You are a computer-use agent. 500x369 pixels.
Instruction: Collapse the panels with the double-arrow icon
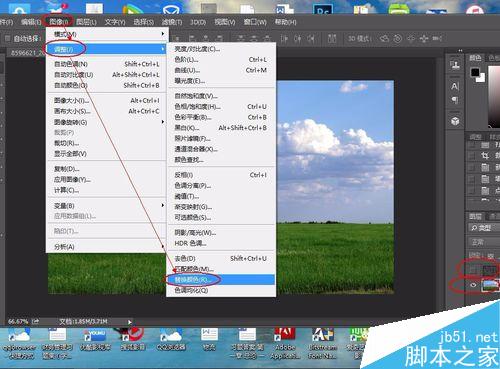pos(460,51)
